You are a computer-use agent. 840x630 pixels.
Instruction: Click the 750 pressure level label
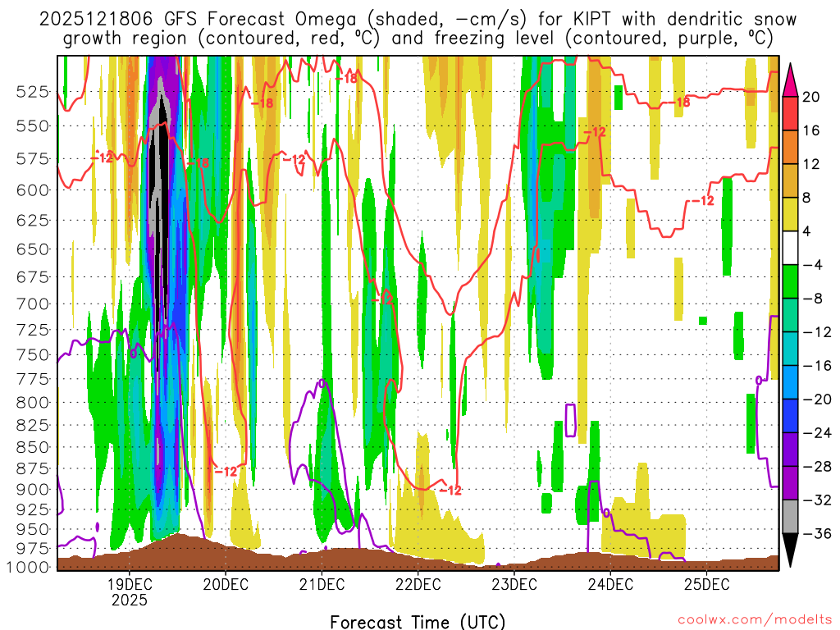(33, 354)
